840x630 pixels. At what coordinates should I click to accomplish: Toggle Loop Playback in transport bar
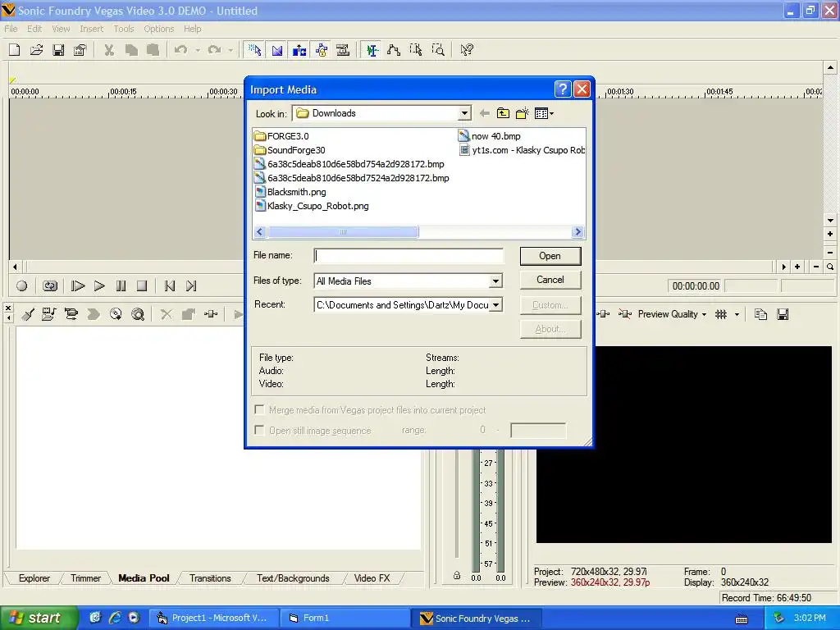click(50, 286)
